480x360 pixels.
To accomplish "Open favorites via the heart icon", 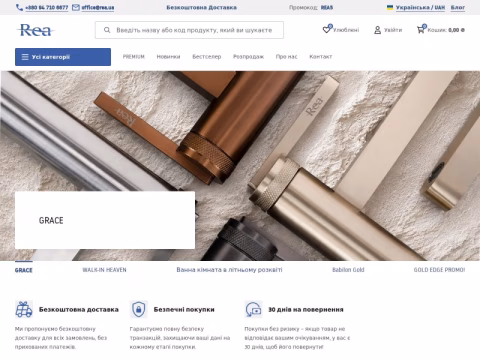I will click(x=327, y=29).
